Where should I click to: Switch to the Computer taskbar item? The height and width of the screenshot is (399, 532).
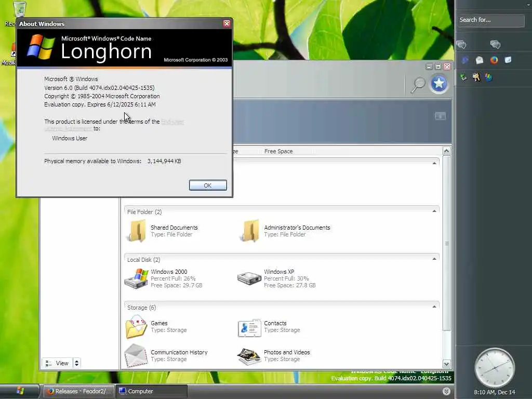click(x=151, y=391)
